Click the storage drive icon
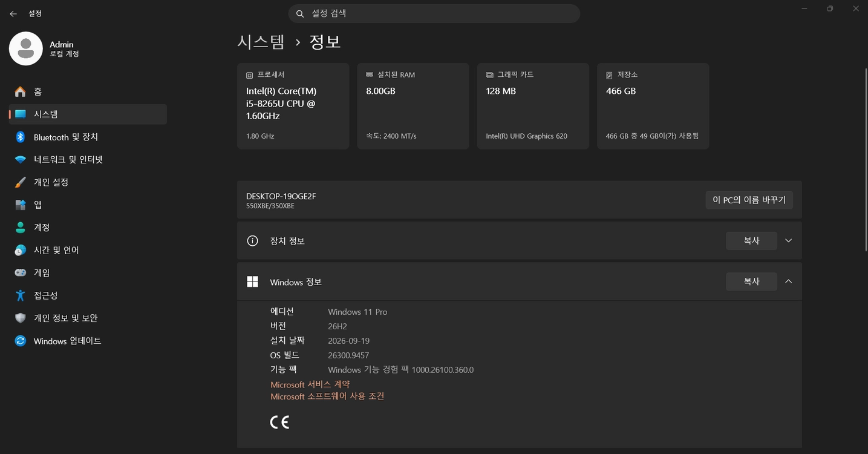 pyautogui.click(x=609, y=75)
